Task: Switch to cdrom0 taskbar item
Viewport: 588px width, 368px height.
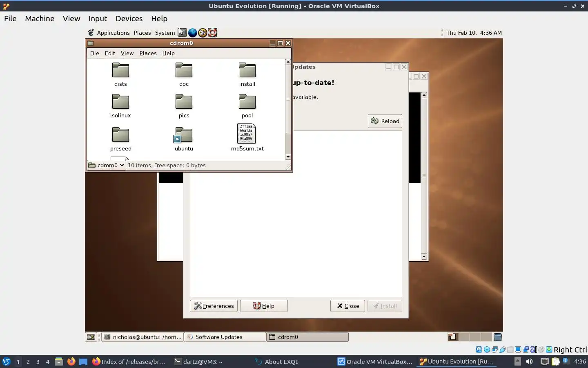Action: click(307, 337)
